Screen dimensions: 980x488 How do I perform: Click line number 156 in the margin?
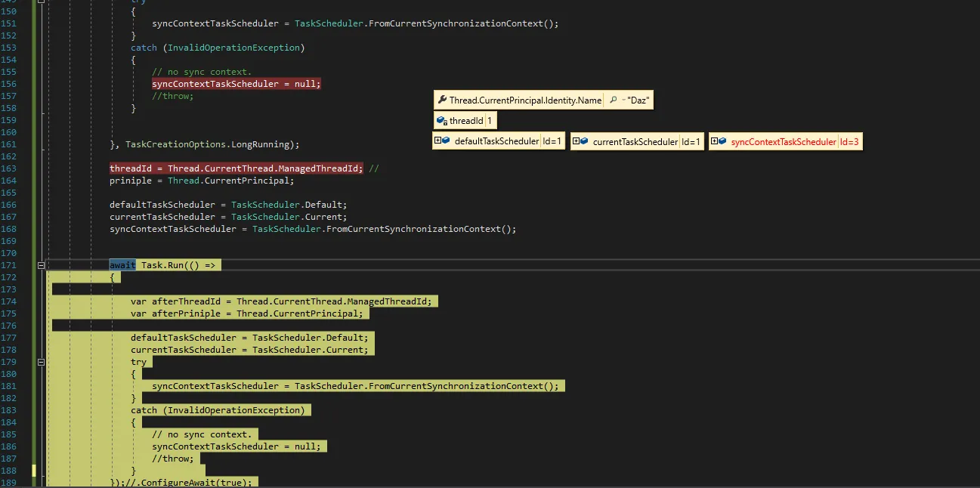[x=9, y=84]
